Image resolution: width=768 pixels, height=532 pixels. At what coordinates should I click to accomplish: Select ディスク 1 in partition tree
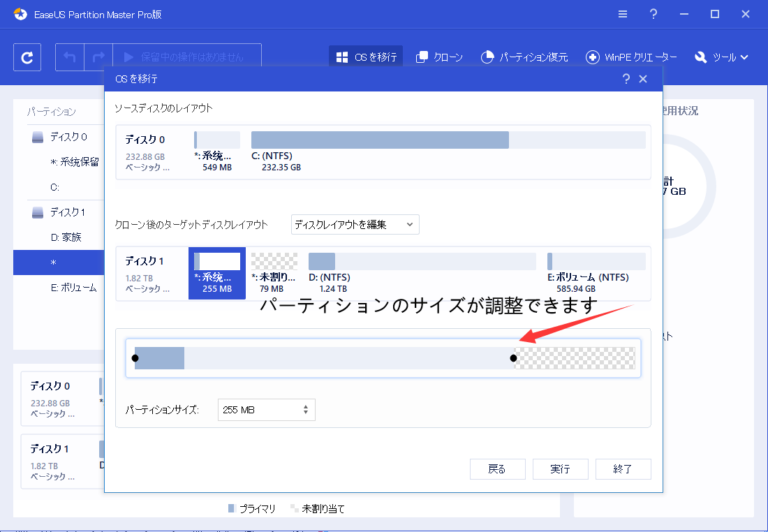click(68, 212)
